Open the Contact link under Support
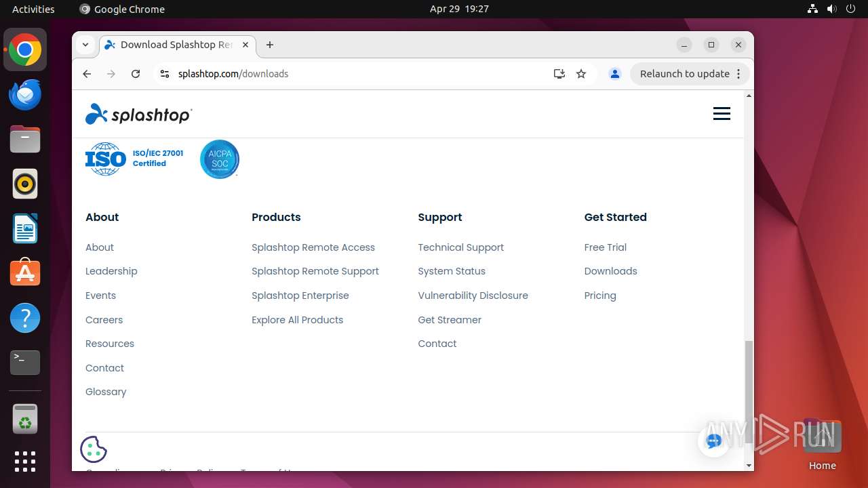868x488 pixels. pos(437,344)
